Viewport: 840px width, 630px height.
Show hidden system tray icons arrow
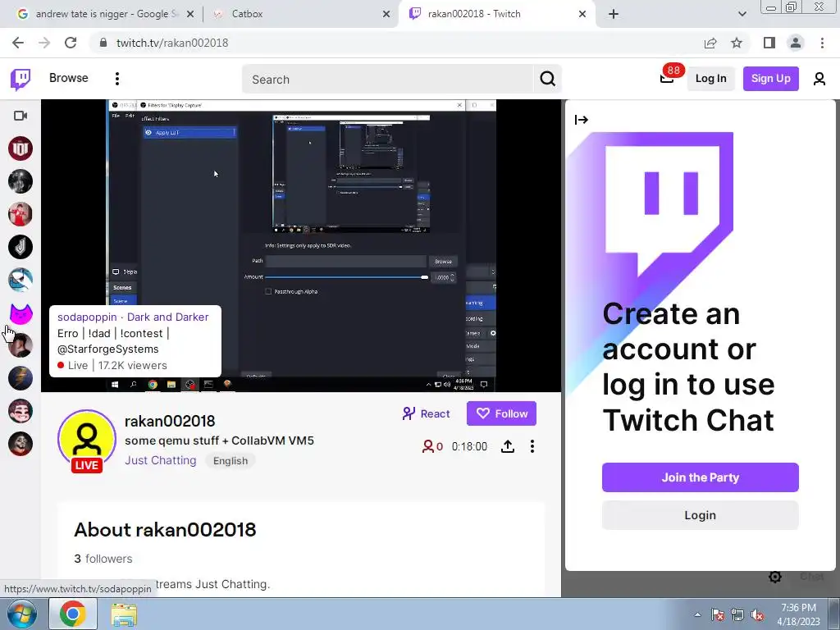[x=697, y=615]
